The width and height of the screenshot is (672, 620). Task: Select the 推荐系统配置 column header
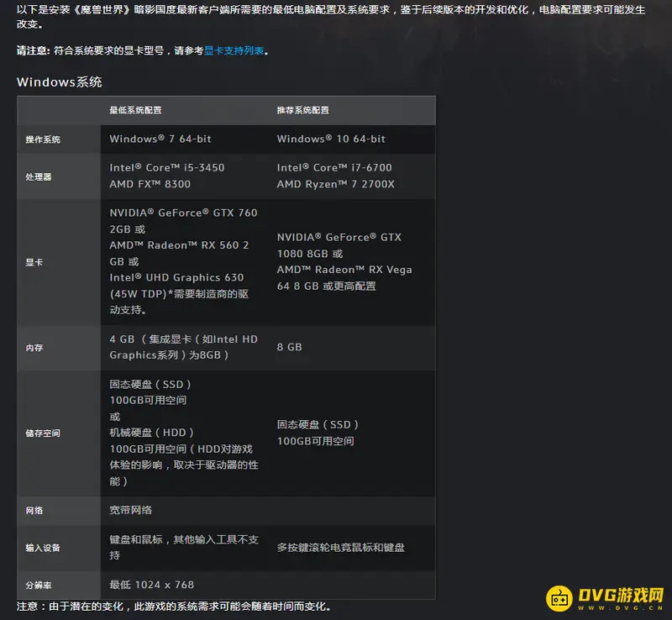click(303, 110)
